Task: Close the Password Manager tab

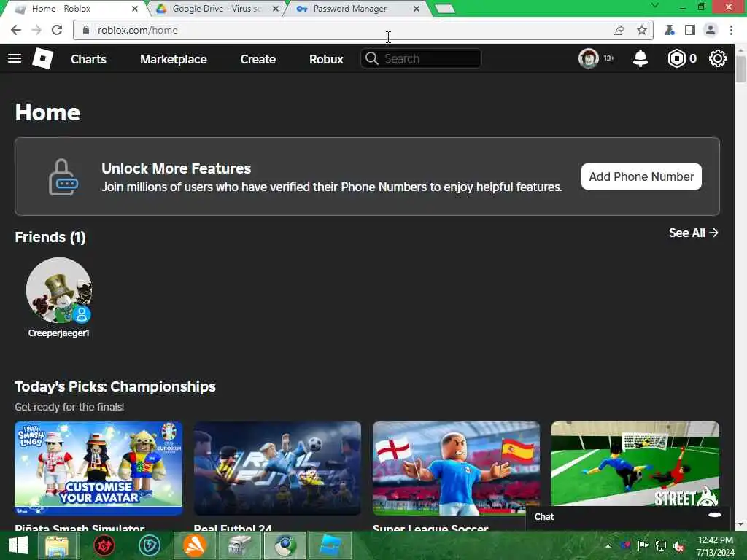Action: click(x=417, y=9)
